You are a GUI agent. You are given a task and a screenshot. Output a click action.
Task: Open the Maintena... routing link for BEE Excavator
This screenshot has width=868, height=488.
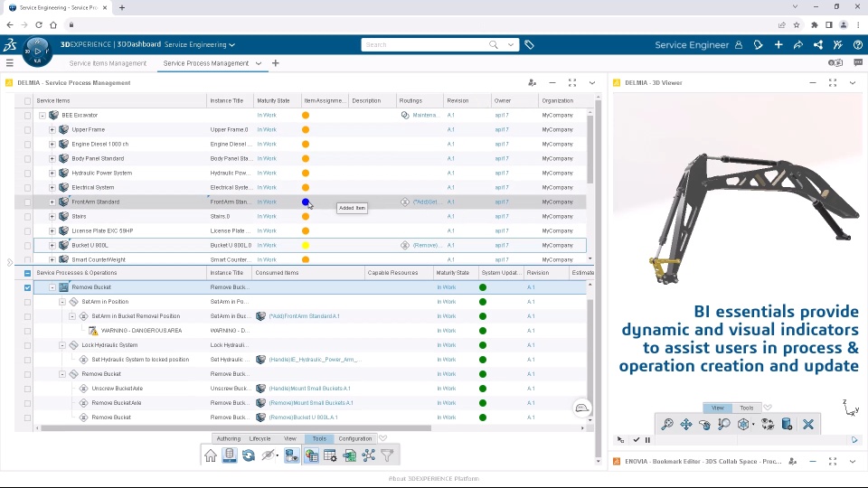(x=425, y=115)
